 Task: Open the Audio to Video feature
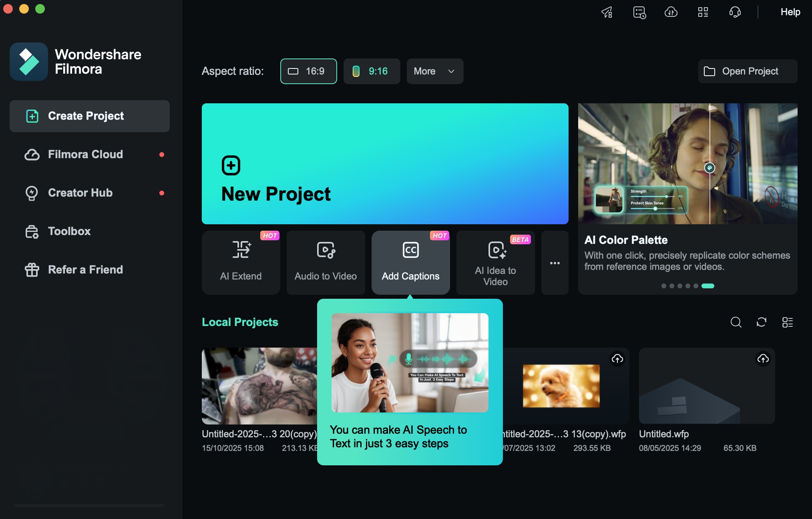[x=325, y=262]
